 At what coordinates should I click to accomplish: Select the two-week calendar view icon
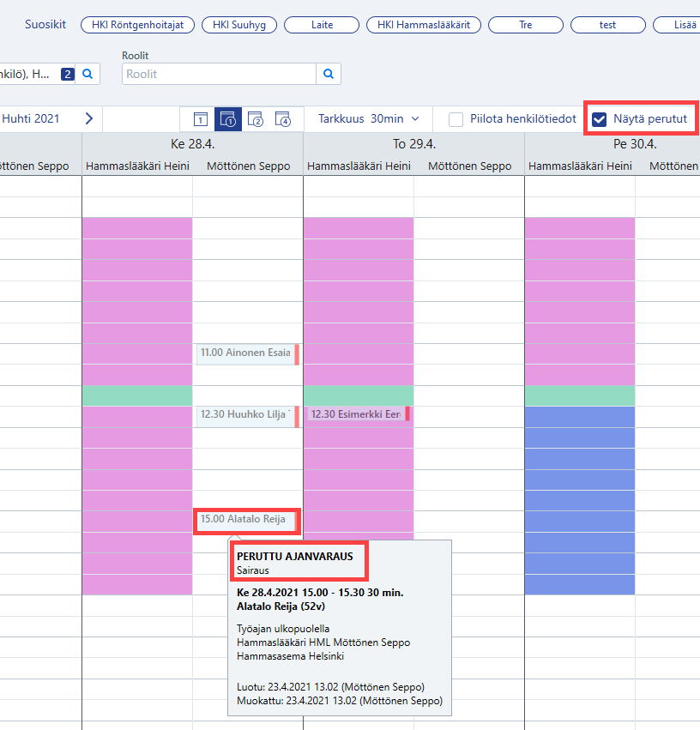256,119
